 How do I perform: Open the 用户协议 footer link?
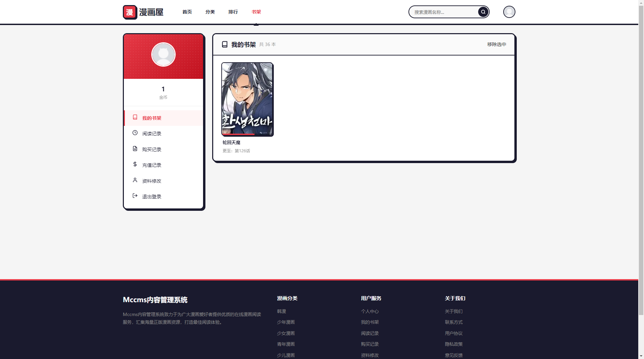tap(454, 333)
